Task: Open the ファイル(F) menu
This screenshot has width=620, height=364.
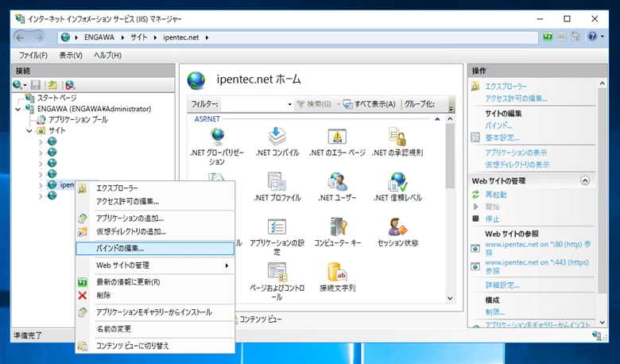Action: click(33, 56)
